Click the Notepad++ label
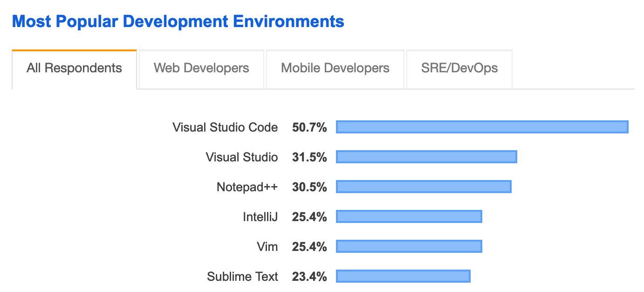Image resolution: width=644 pixels, height=292 pixels. click(247, 187)
